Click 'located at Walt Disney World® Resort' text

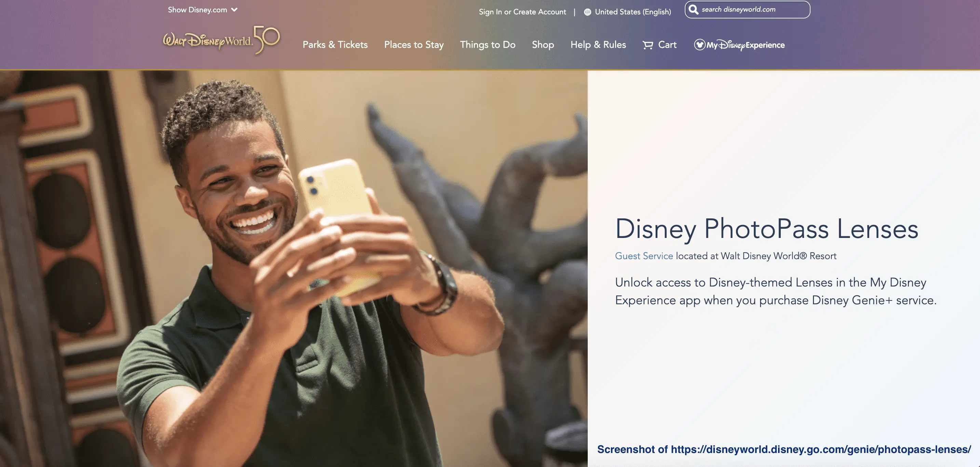[756, 256]
